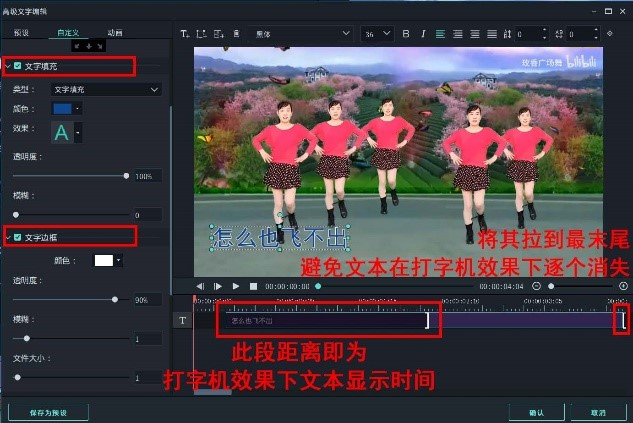
Task: Click the timeline horizontal scrollbar
Action: (213, 392)
